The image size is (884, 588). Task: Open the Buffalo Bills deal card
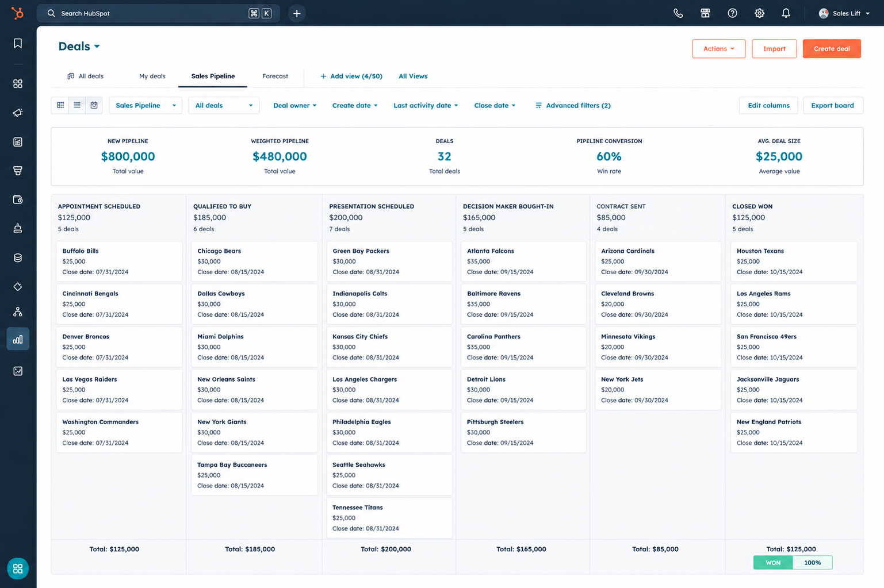coord(119,262)
